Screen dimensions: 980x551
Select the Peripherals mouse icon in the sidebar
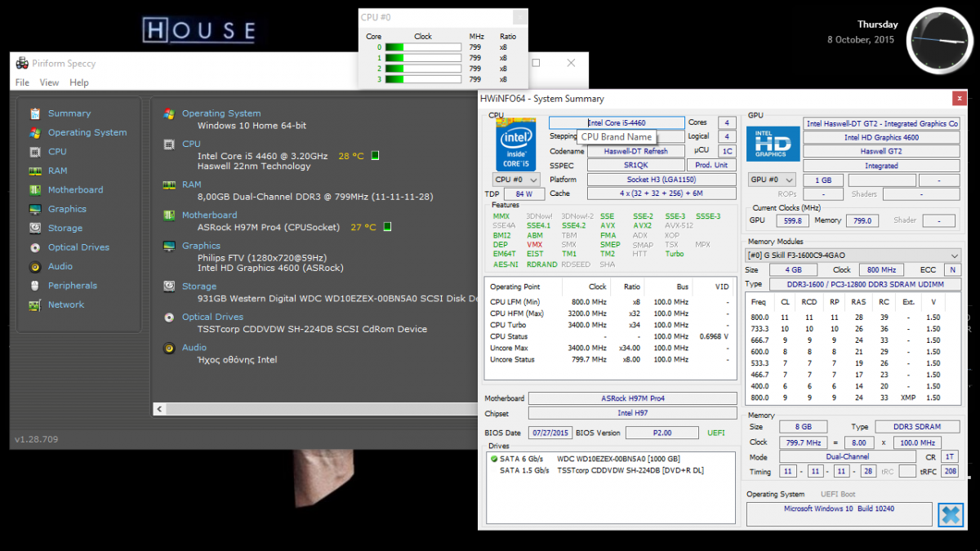[35, 286]
